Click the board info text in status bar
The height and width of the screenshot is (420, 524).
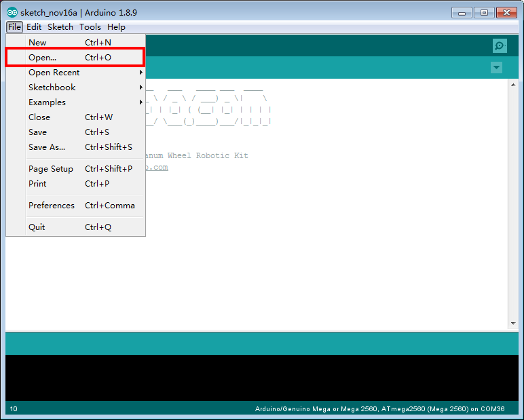click(x=379, y=409)
